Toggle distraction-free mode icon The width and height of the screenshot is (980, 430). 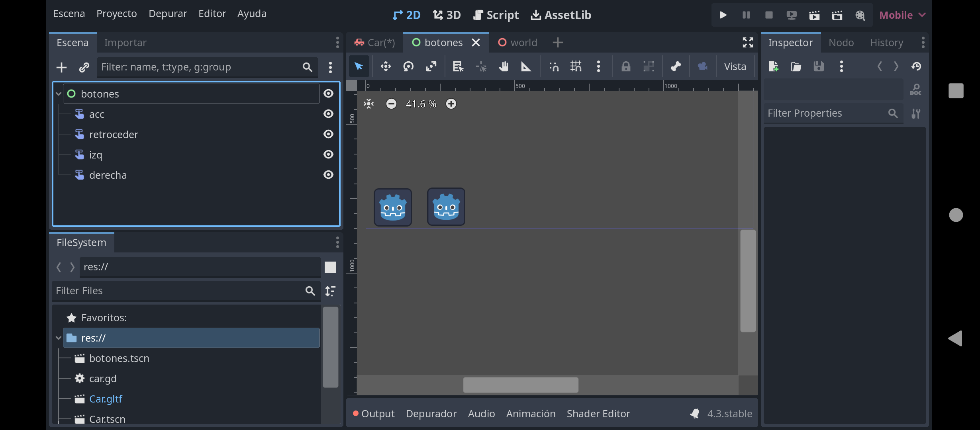(x=748, y=43)
